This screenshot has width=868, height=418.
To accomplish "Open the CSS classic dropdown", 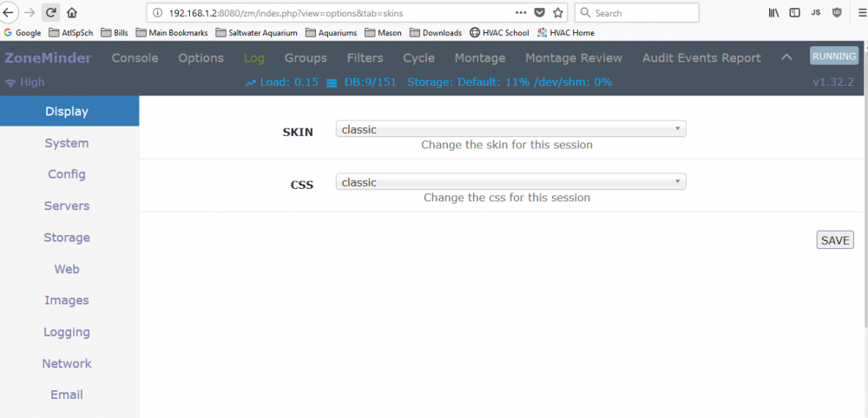I will click(511, 181).
